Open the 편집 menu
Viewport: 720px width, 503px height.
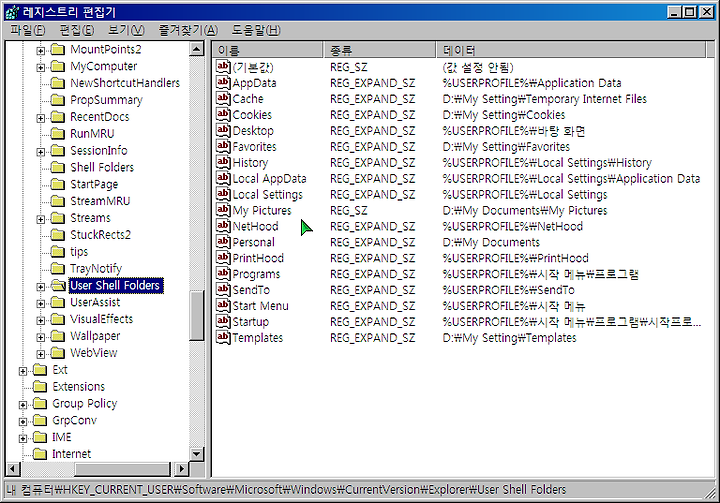pyautogui.click(x=77, y=30)
